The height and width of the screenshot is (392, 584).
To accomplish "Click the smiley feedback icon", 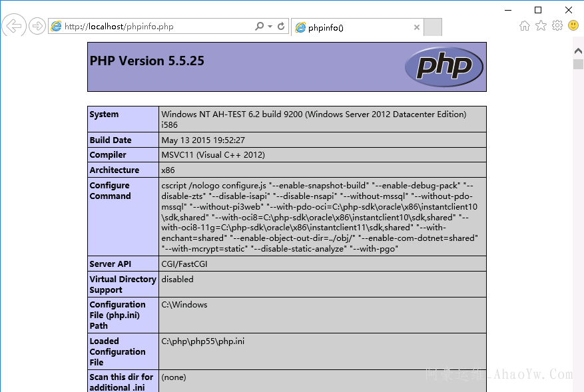I will [573, 25].
